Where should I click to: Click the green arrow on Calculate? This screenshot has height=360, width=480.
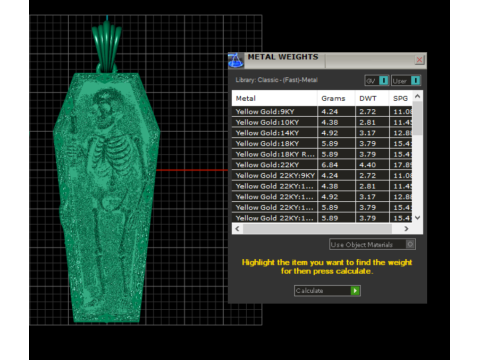[x=355, y=291]
